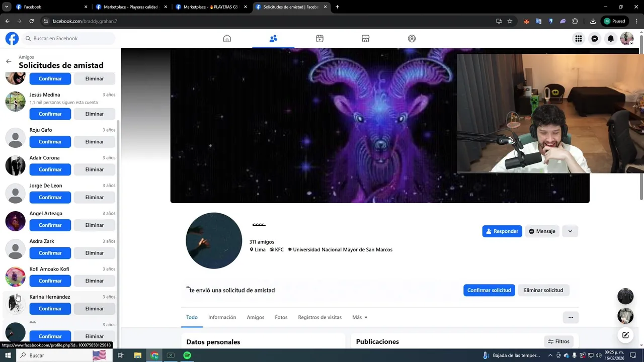Open the profile three-dots options menu
644x362 pixels.
(x=571, y=317)
